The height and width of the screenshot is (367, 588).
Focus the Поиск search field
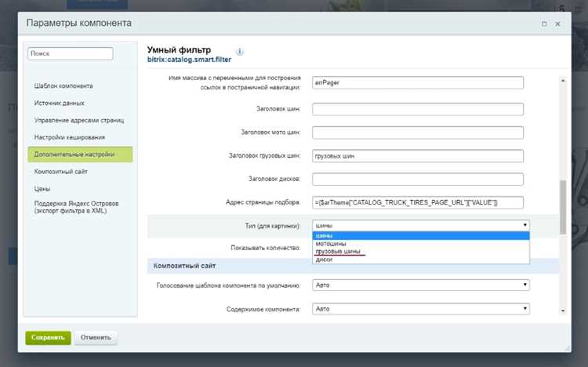(70, 53)
